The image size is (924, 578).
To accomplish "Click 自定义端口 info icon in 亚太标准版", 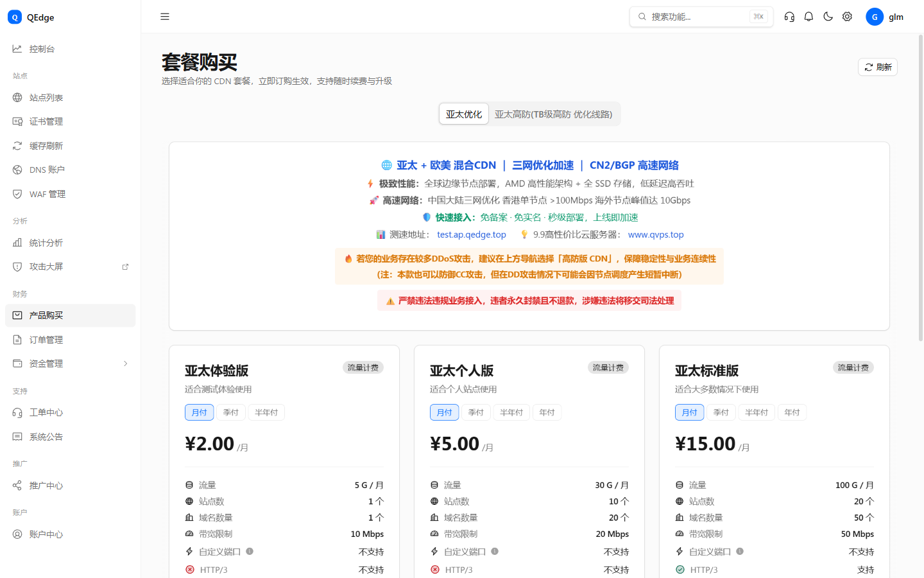I will point(740,551).
